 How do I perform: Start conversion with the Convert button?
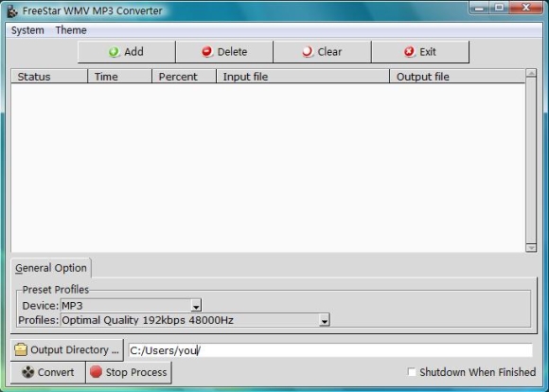tap(48, 372)
